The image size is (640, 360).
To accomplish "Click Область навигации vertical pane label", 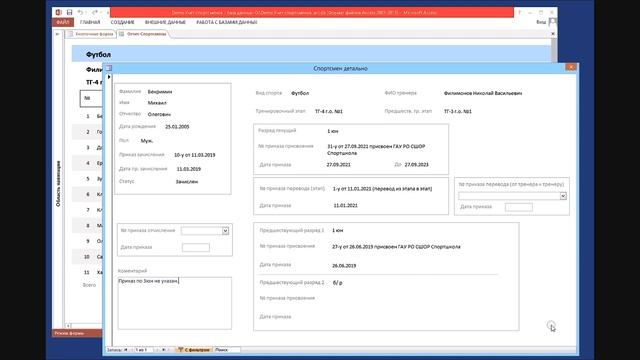I will click(58, 184).
